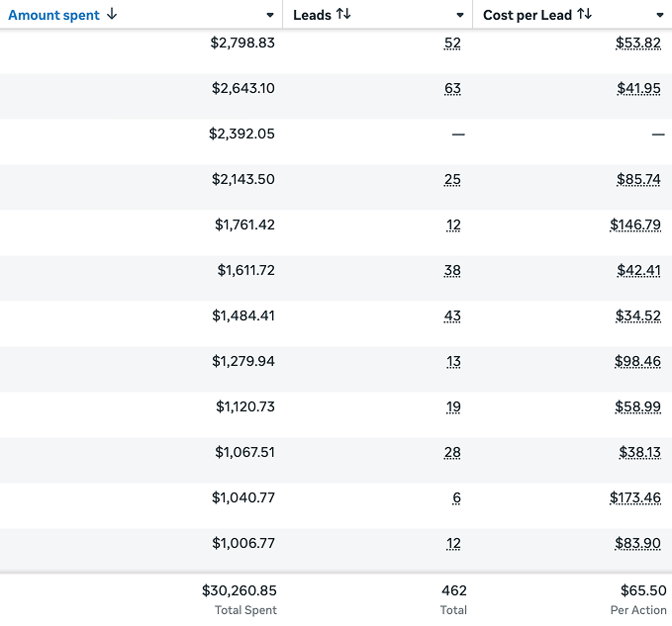Select the $1,006.77 amount spent cell

pyautogui.click(x=242, y=544)
